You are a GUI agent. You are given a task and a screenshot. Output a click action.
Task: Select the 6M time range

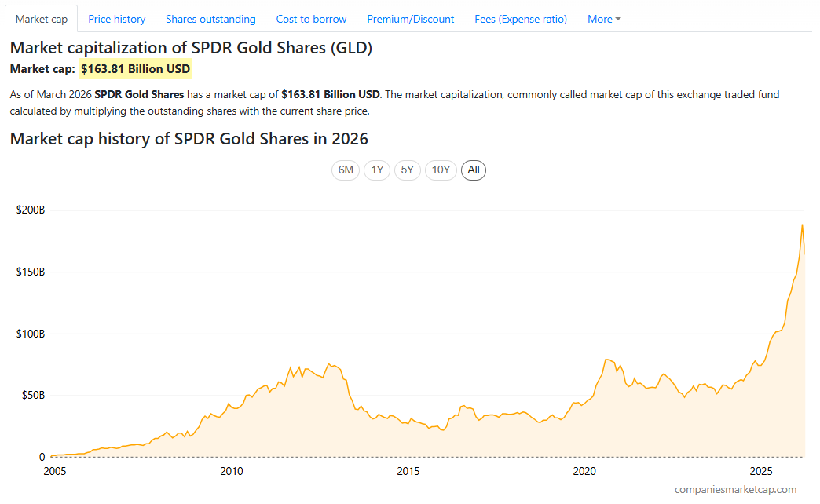346,170
